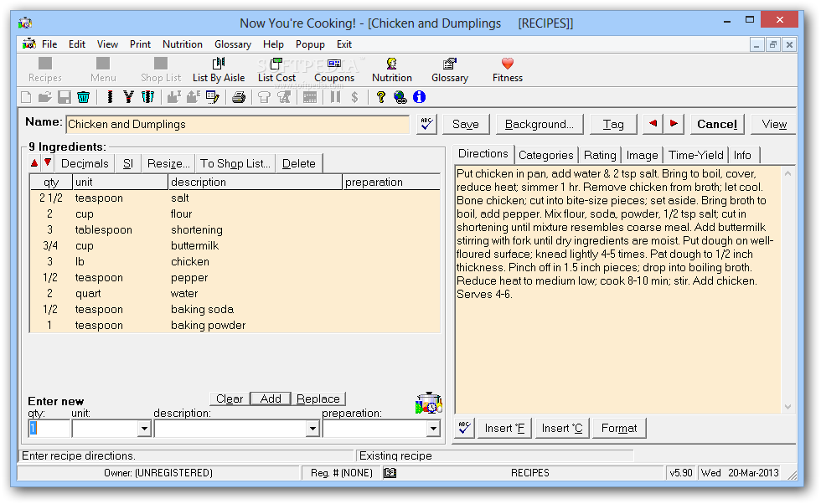Click the directions scrollbar down arrow

click(787, 407)
